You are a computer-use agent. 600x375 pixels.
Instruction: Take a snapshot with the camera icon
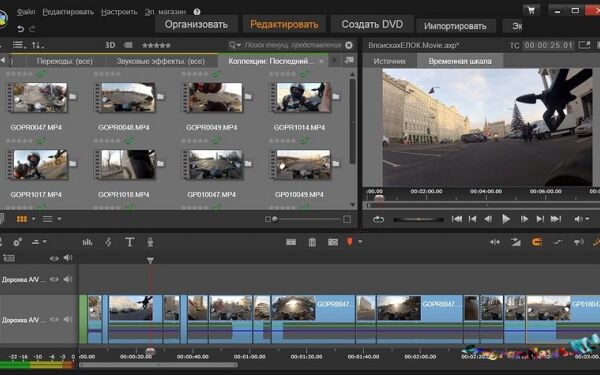point(333,242)
